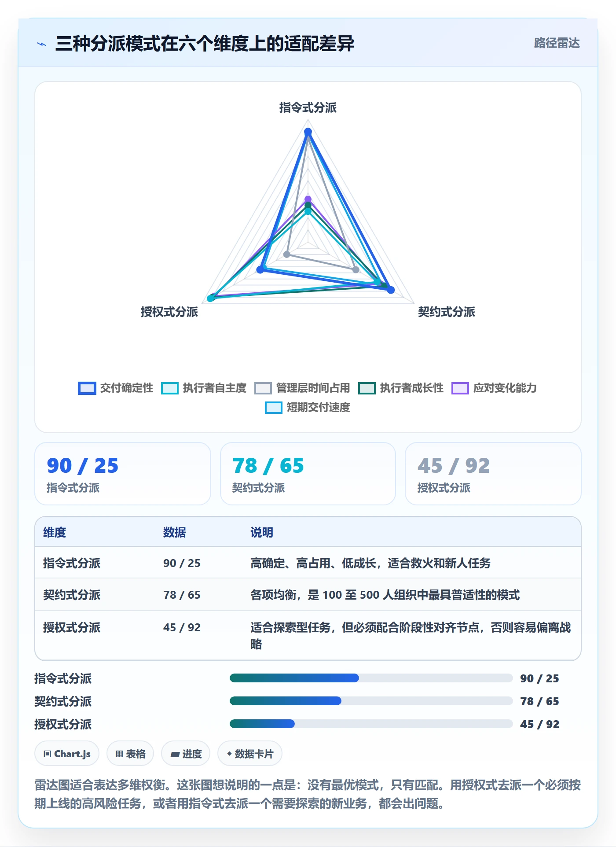The image size is (616, 847).
Task: Click the 契约式分派 radar axis label
Action: pyautogui.click(x=447, y=312)
